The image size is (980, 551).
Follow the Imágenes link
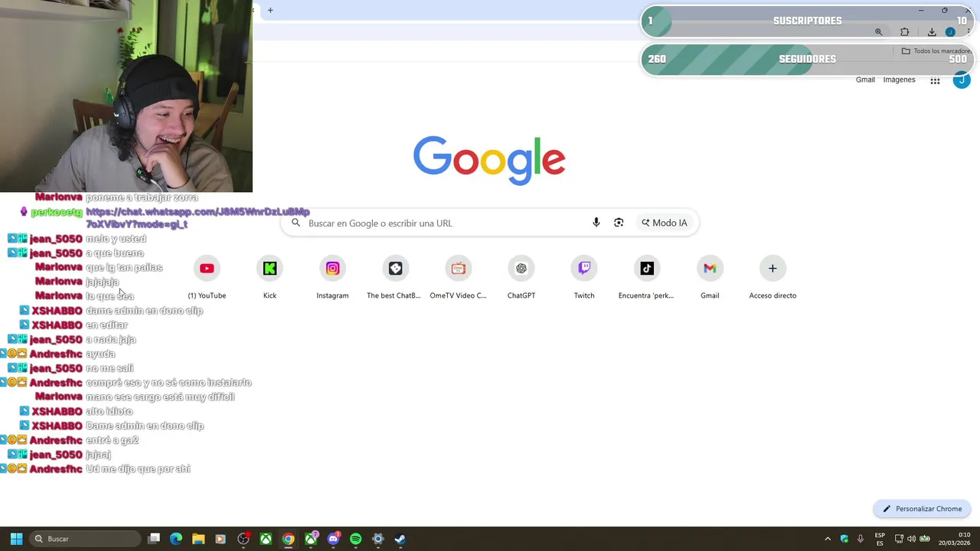click(899, 80)
